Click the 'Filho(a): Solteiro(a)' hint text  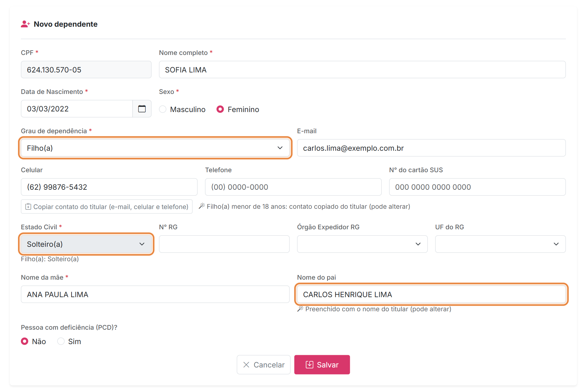[x=50, y=259]
